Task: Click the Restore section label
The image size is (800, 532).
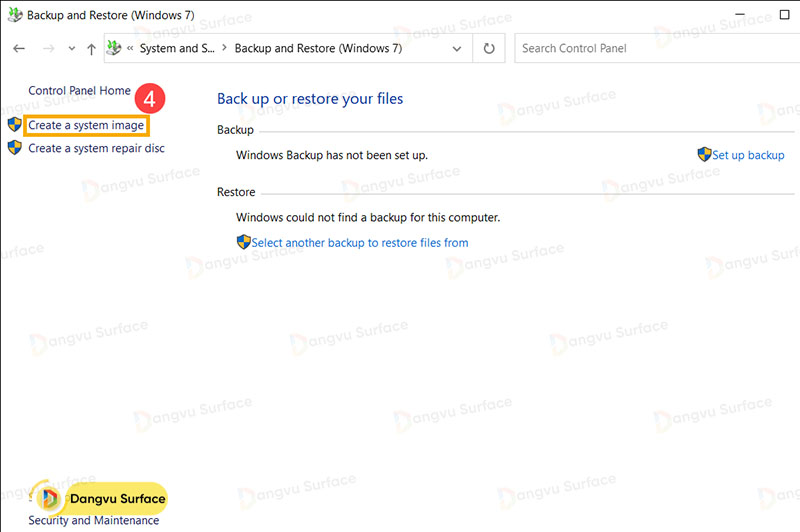Action: coord(236,192)
